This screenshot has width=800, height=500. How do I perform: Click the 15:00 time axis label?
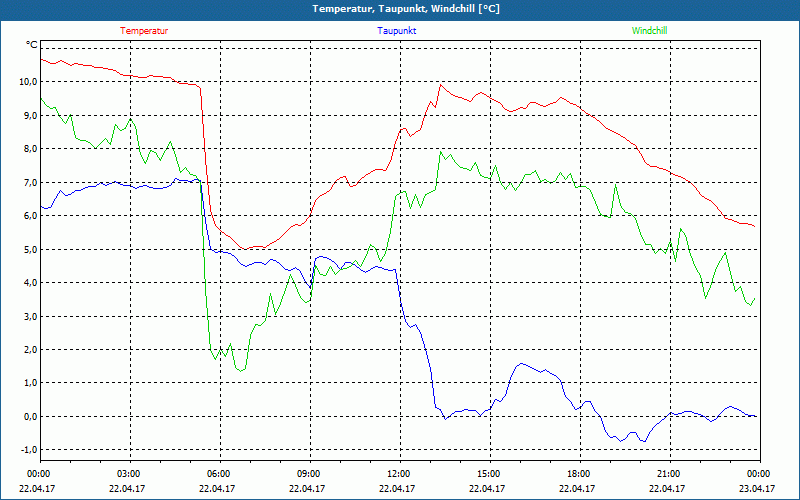(x=490, y=474)
